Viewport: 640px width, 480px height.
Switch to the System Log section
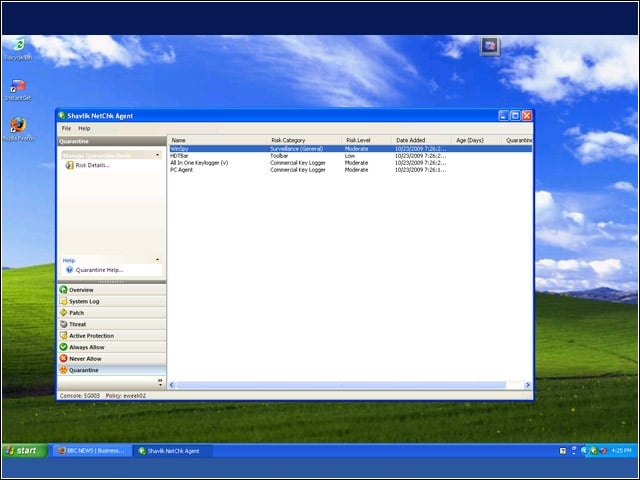point(112,301)
